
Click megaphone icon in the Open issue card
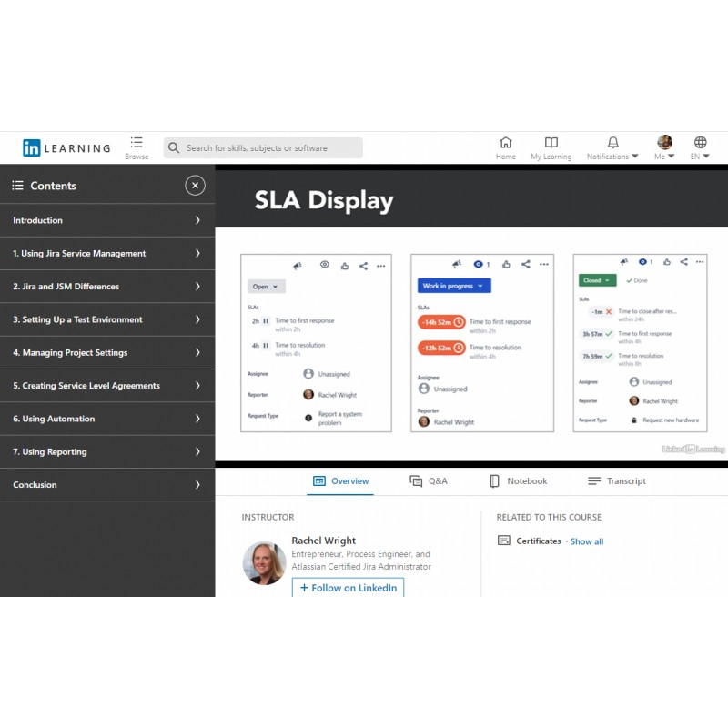[298, 266]
